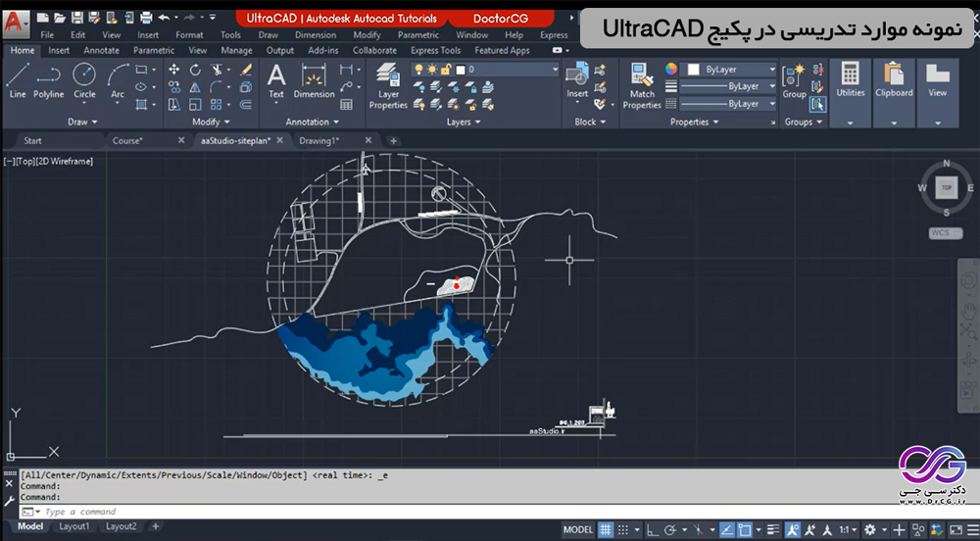The image size is (980, 541).
Task: Click the Hatch tool icon in Draw panel
Action: (141, 104)
